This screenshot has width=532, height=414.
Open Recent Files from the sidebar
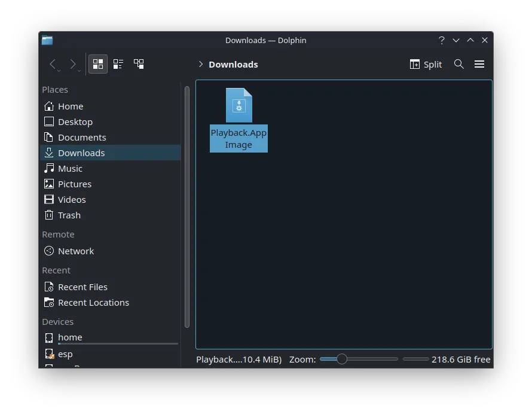(82, 287)
